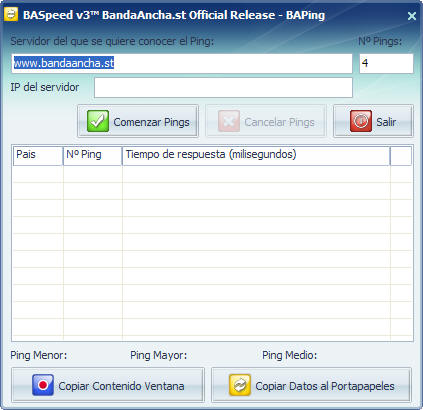Click the Tiempo de respuesta column header
Viewport: 423px width, 410px height.
point(256,155)
